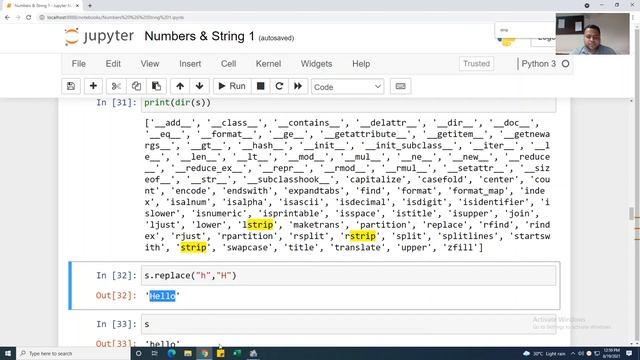Viewport: 640px width, 360px height.
Task: Save the notebook with the floppy disk icon
Action: pos(71,86)
